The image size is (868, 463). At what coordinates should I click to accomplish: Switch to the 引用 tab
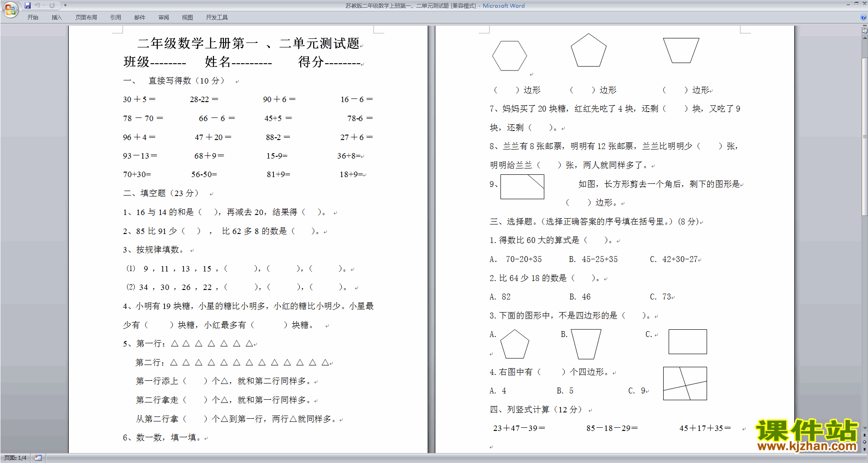pos(115,17)
